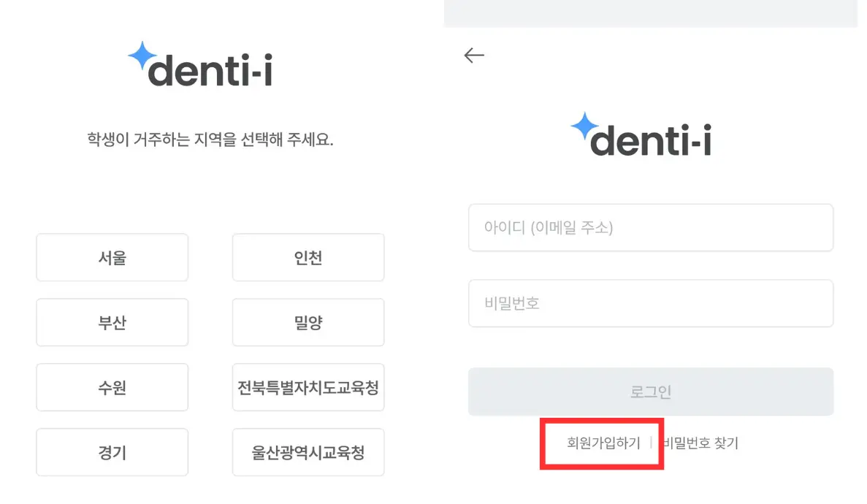
Task: Select the 수원 region
Action: point(112,387)
